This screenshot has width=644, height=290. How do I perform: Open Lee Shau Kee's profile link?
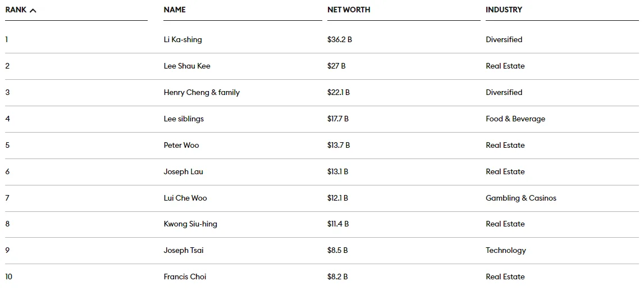[x=187, y=66]
